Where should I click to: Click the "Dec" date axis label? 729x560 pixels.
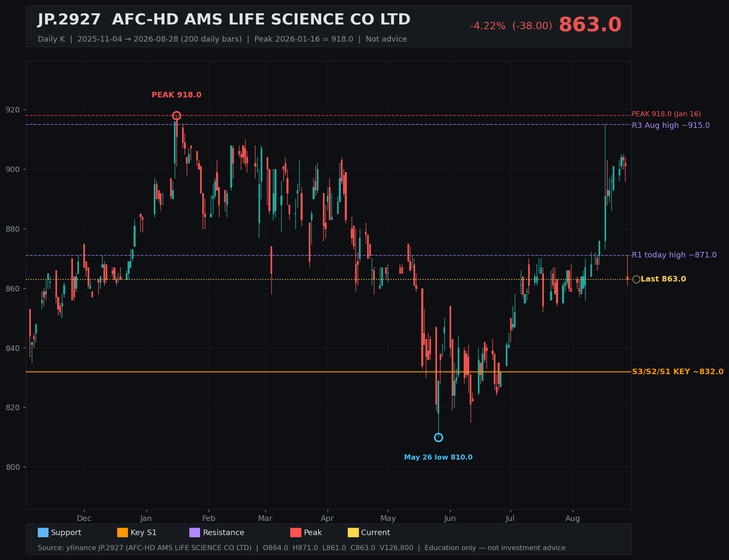(84, 518)
